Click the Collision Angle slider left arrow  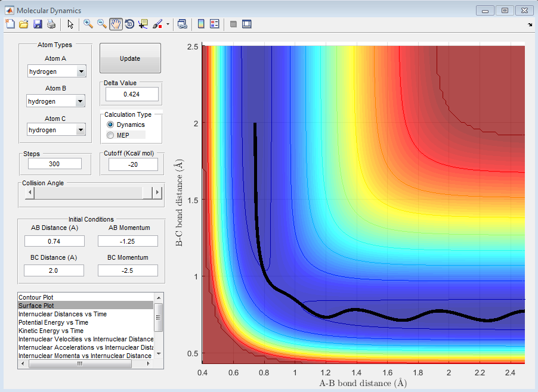[x=30, y=192]
